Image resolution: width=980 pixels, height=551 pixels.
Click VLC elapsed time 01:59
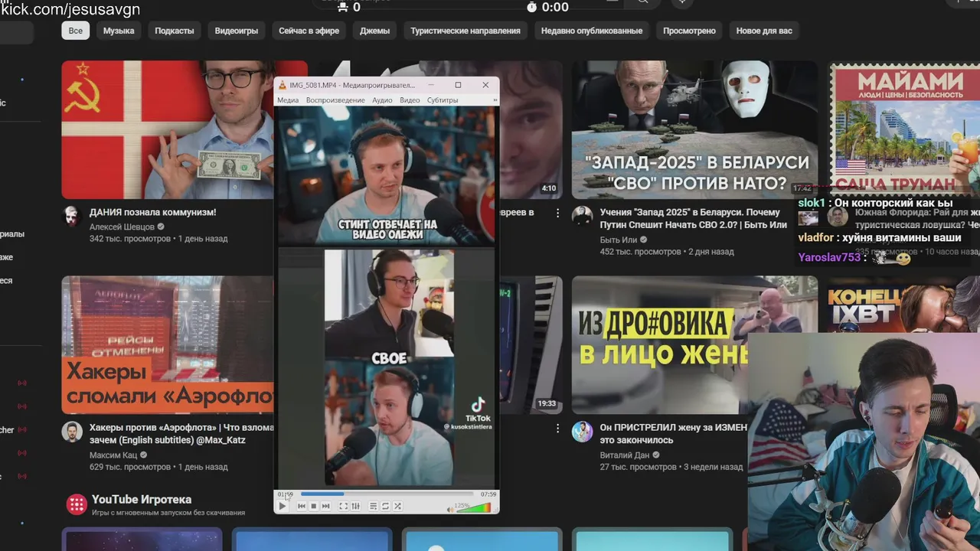(x=286, y=494)
